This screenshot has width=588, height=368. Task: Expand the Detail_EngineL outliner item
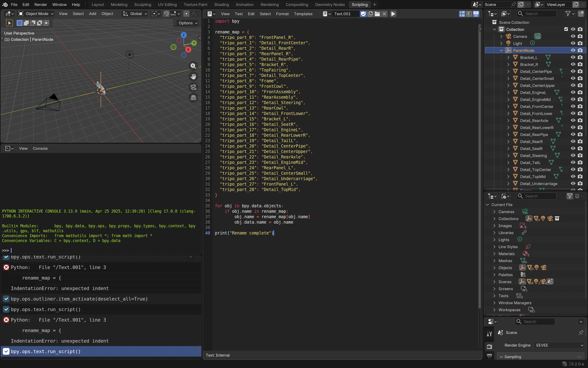pos(508,93)
